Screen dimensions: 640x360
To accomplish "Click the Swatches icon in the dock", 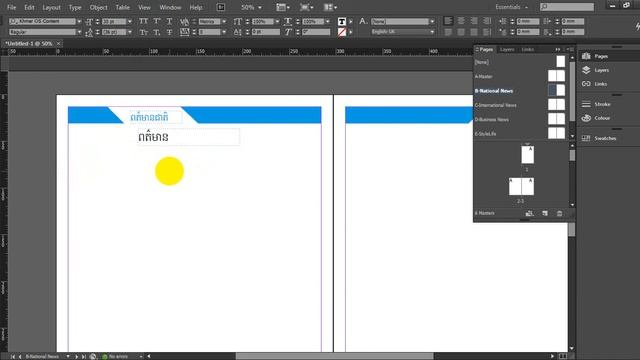I will point(586,138).
